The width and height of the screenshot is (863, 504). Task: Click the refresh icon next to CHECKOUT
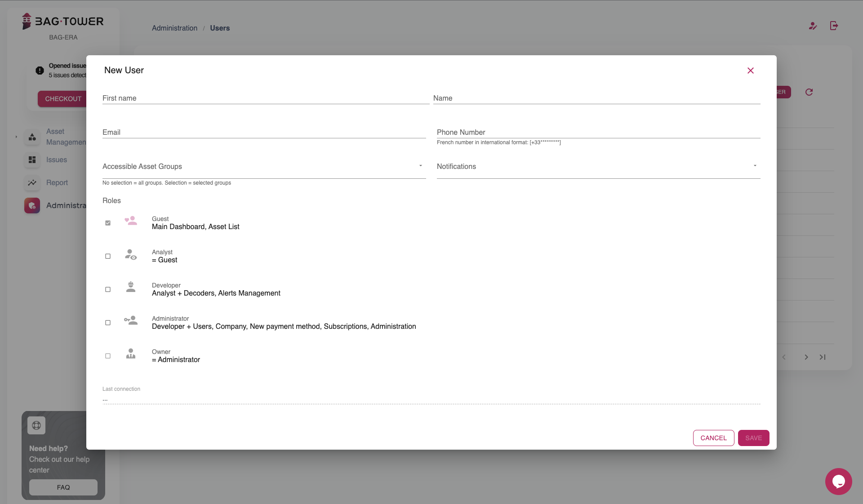[x=808, y=93]
